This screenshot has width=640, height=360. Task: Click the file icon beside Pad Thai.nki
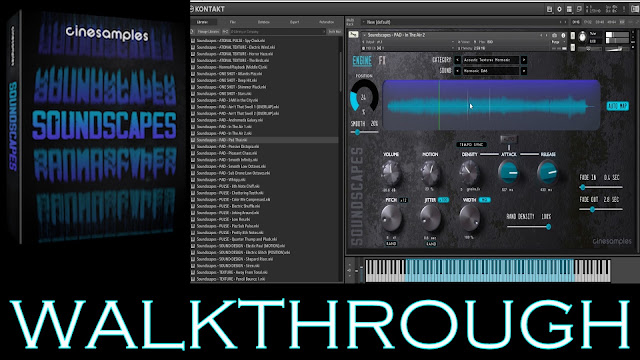193,140
